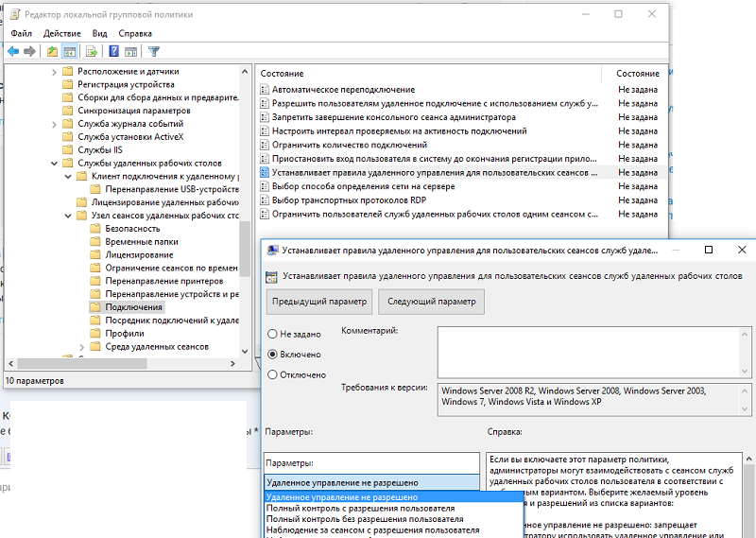Click the blue Back arrow toolbar icon
756x538 pixels.
[x=13, y=51]
